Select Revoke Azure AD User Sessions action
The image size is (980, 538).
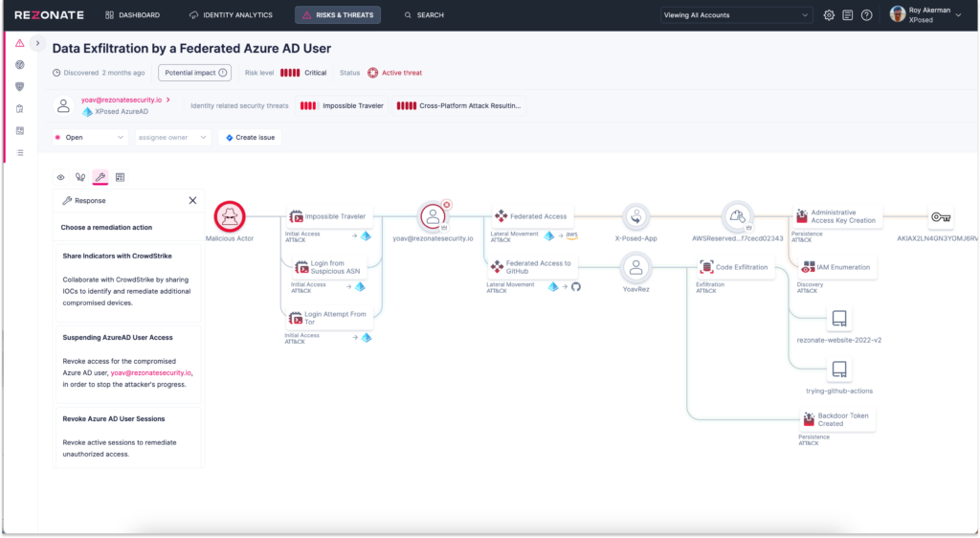point(129,437)
